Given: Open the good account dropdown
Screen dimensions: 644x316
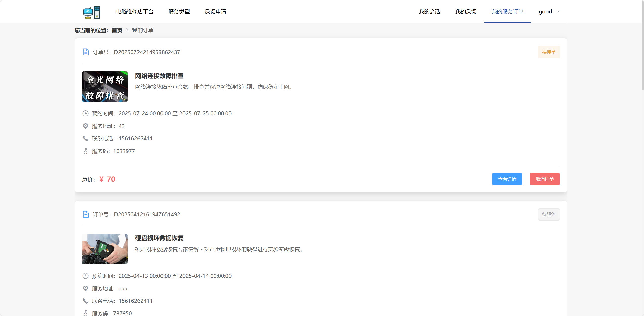Looking at the screenshot, I should (548, 11).
